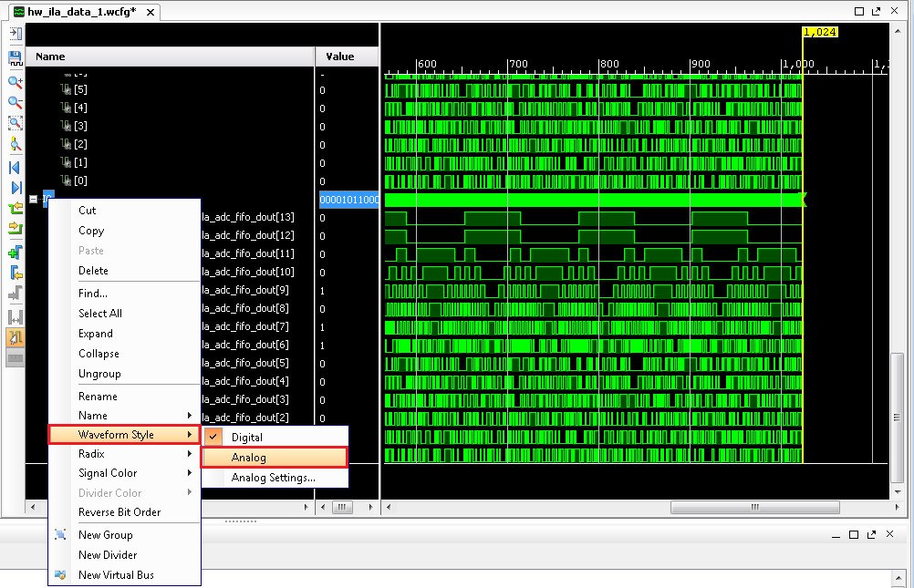Open Analog Settings... dialog
This screenshot has width=914, height=588.
(275, 478)
